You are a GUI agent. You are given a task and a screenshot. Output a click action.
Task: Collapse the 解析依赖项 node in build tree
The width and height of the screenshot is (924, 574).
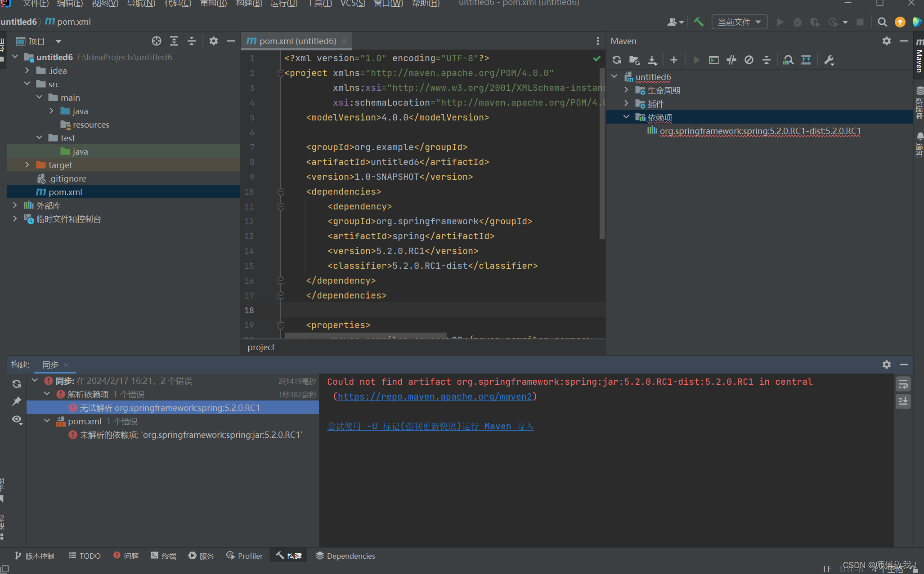point(47,394)
